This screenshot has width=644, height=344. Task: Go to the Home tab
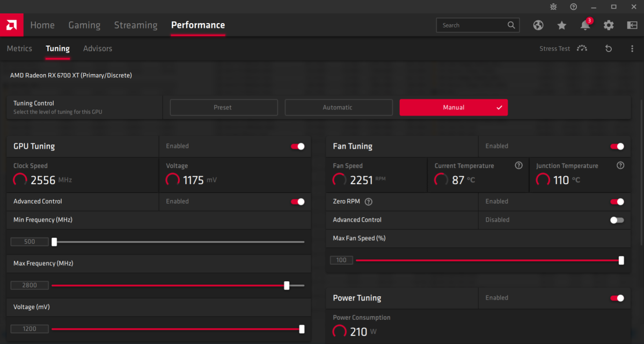click(x=42, y=25)
